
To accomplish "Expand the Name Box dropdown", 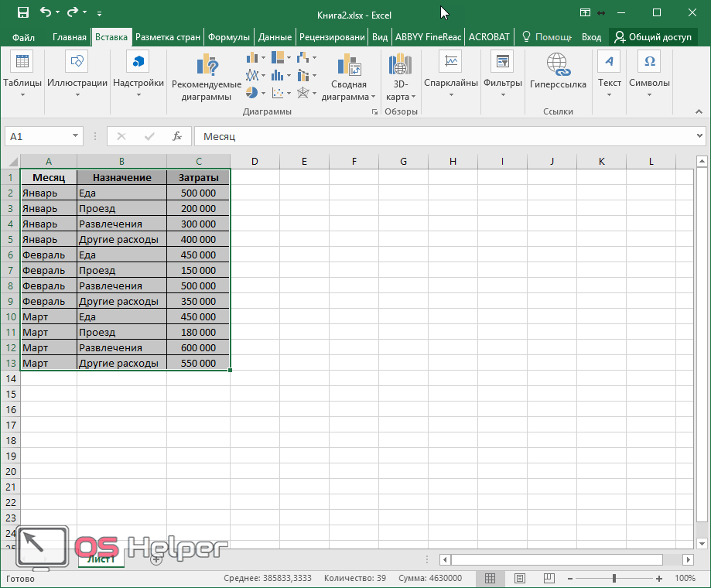I will 76,136.
